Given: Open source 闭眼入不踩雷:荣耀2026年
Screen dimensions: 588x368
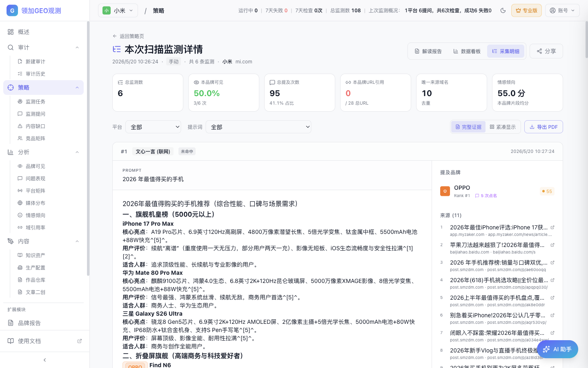Looking at the screenshot, I should pos(497,333).
